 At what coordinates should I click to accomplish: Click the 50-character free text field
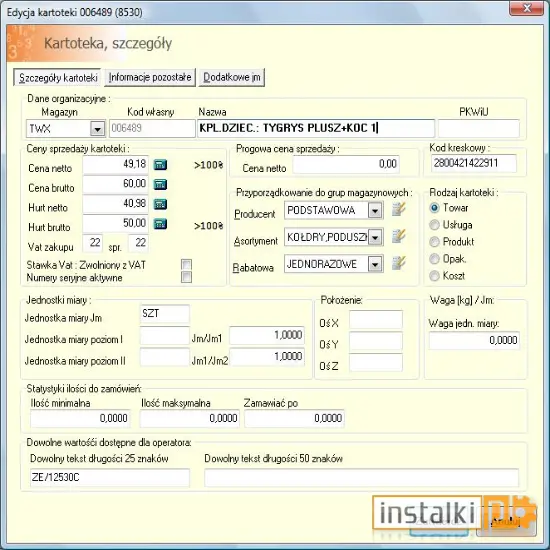[361, 478]
